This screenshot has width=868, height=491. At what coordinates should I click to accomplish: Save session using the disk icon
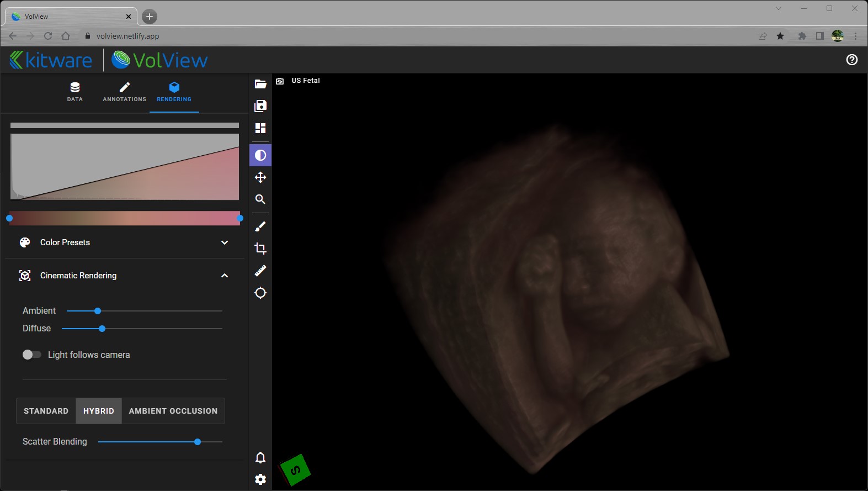click(260, 106)
